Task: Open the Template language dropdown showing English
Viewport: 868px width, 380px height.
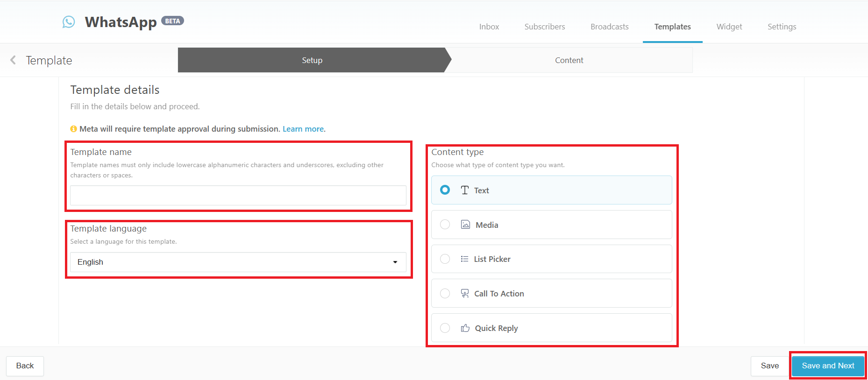Action: click(x=238, y=262)
